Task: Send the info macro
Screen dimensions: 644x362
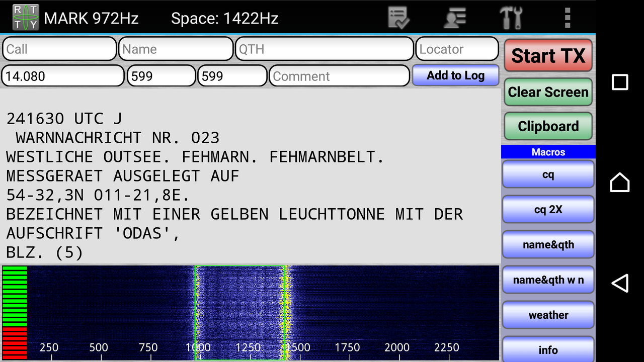Action: coord(548,349)
